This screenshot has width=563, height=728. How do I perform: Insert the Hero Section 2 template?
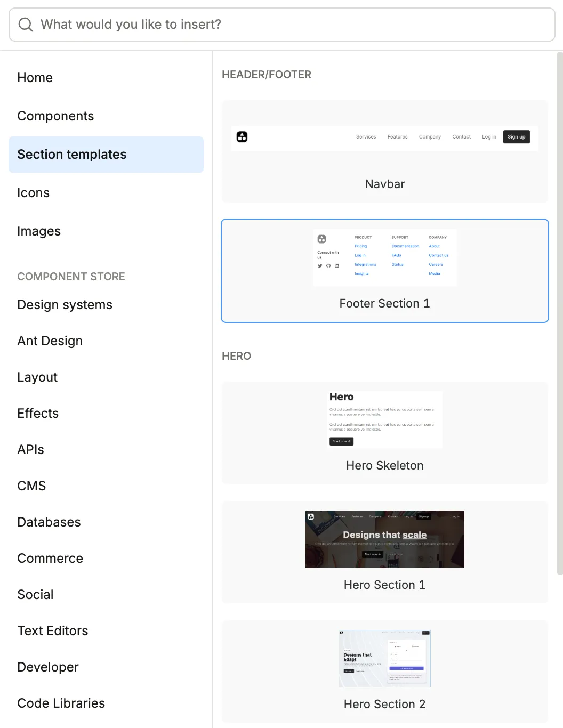click(385, 672)
